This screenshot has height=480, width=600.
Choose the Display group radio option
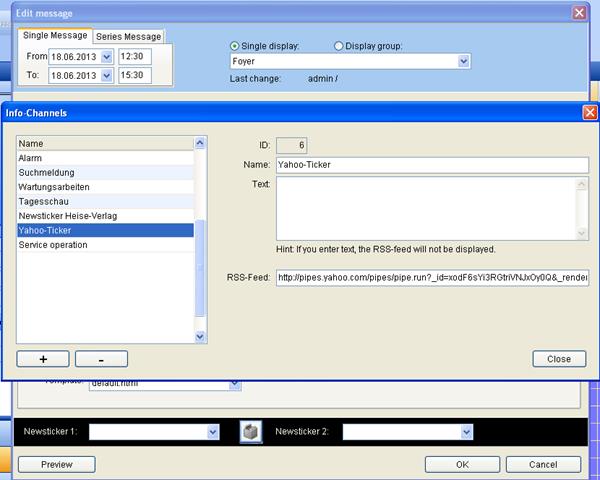(x=339, y=46)
